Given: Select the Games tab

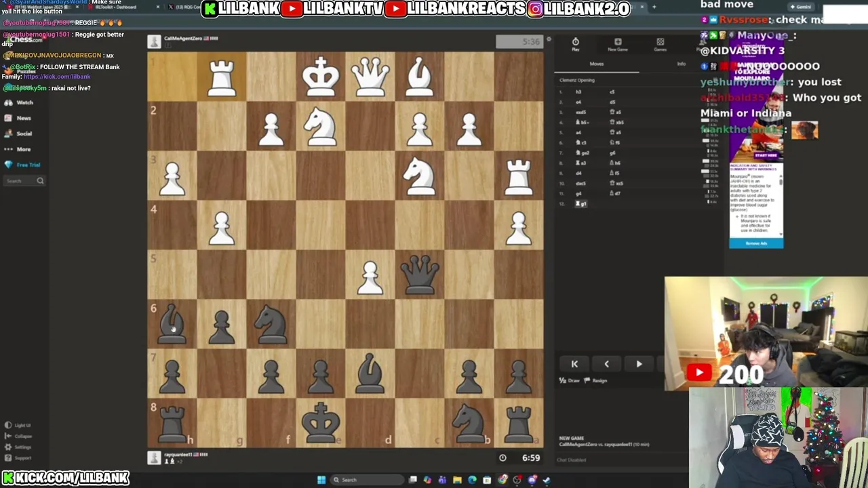Looking at the screenshot, I should pyautogui.click(x=660, y=45).
